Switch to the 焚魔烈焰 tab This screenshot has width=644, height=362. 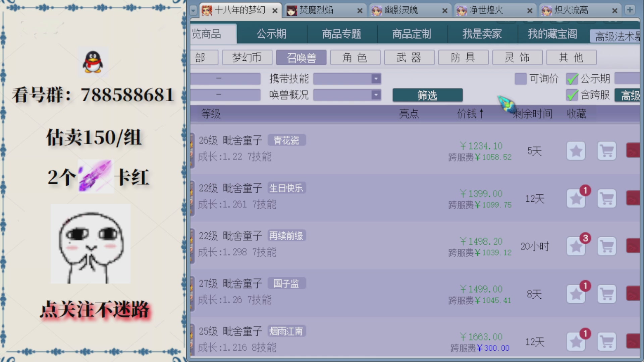[325, 10]
